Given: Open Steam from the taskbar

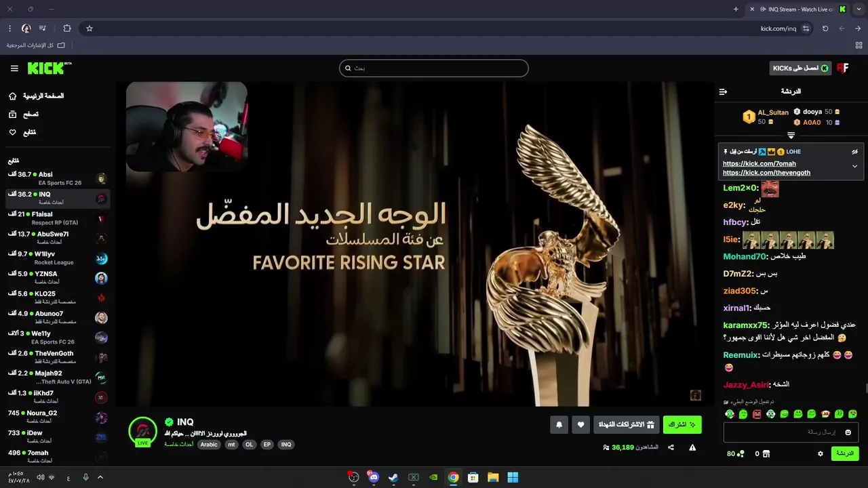Looking at the screenshot, I should coord(393,477).
